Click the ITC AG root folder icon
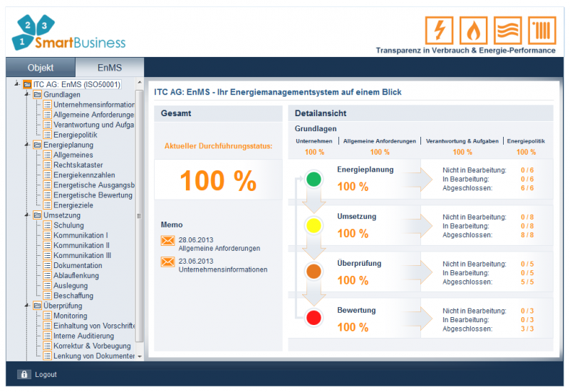 pyautogui.click(x=27, y=84)
